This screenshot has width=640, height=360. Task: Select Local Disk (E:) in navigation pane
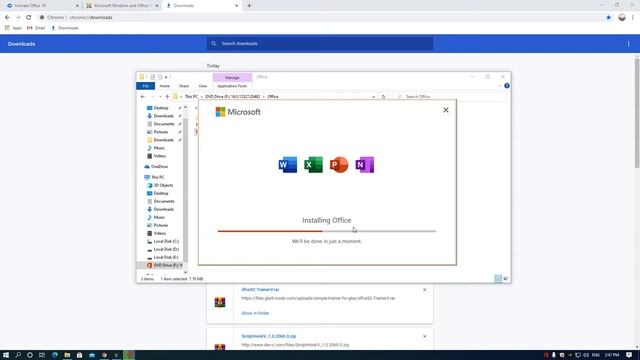coord(166,257)
